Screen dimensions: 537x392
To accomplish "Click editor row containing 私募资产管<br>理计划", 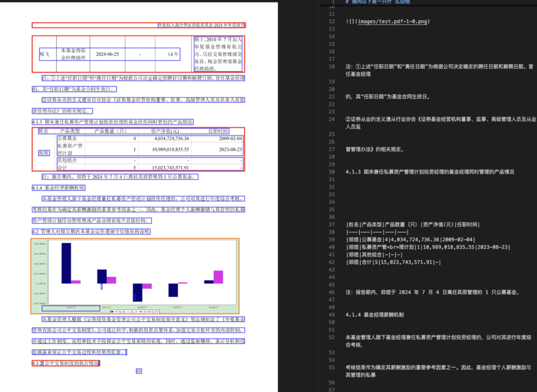I will [x=428, y=247].
